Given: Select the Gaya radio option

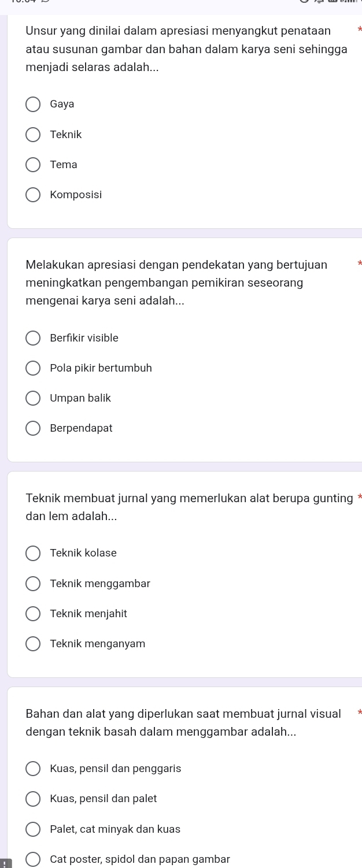Looking at the screenshot, I should [33, 105].
